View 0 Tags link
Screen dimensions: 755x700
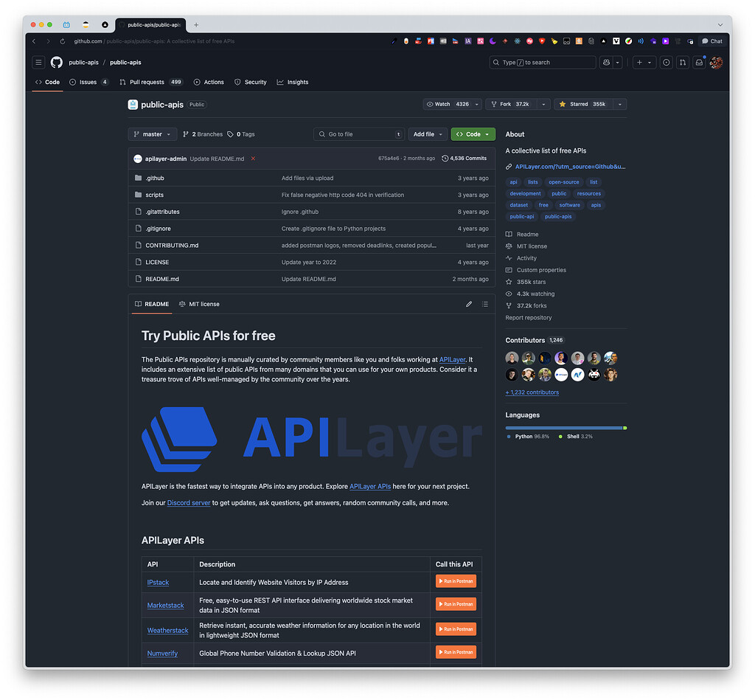241,134
